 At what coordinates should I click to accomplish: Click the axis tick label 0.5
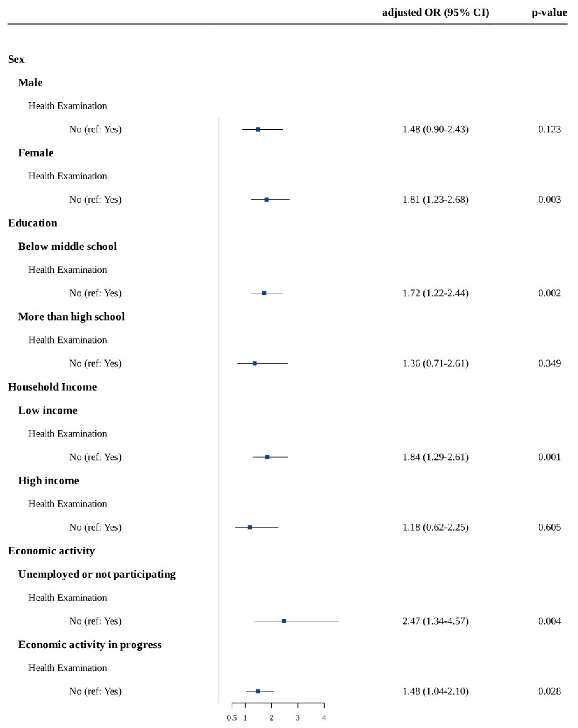point(232,718)
